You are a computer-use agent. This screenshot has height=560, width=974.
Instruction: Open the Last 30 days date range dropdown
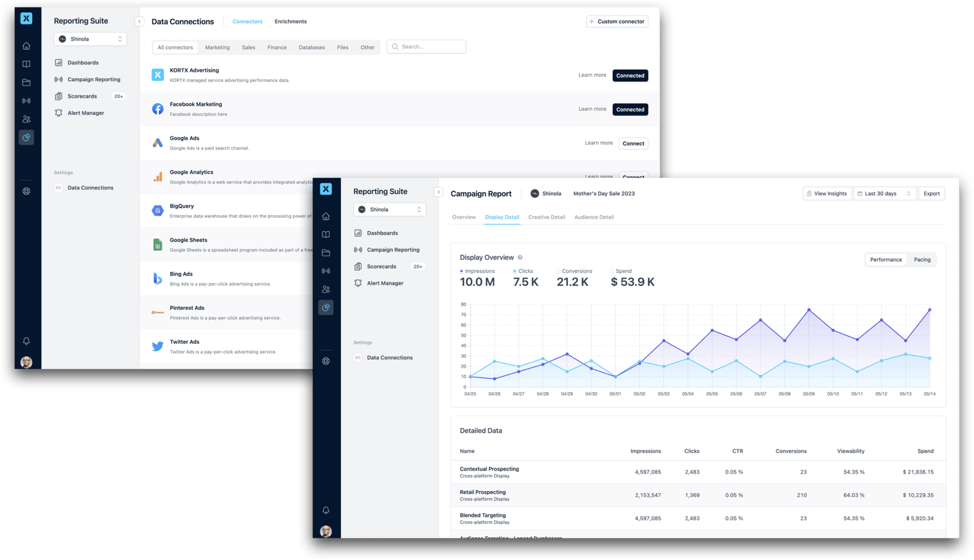coord(885,194)
